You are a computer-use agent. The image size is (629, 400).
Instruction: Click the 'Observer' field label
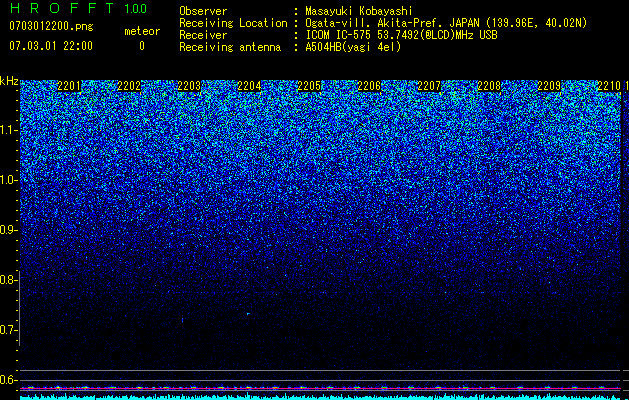[x=203, y=11]
